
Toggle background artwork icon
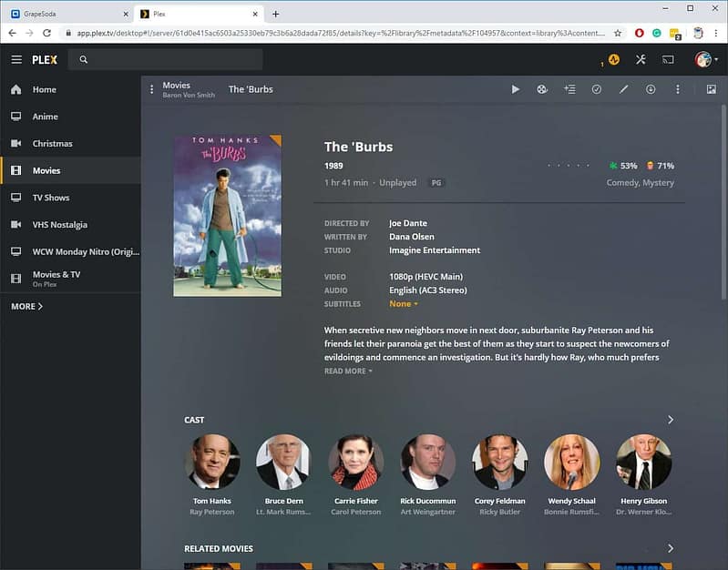712,89
